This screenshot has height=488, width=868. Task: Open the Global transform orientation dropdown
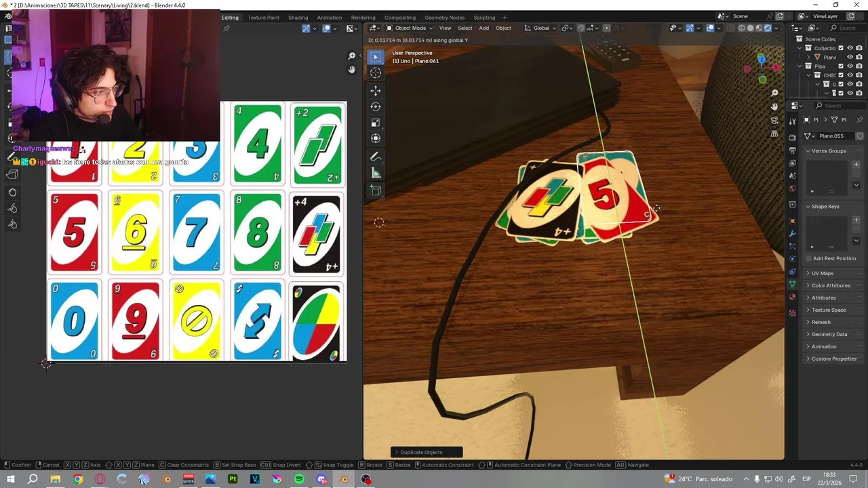pos(540,28)
